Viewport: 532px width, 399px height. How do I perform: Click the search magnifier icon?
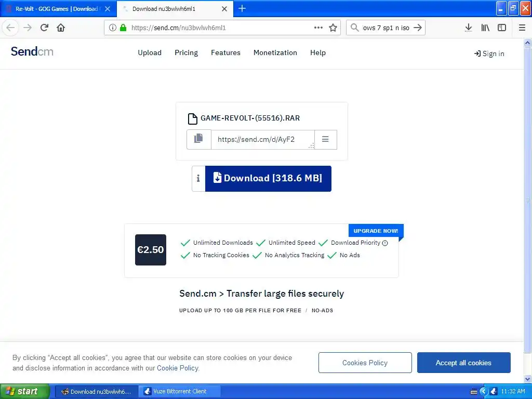pos(354,28)
